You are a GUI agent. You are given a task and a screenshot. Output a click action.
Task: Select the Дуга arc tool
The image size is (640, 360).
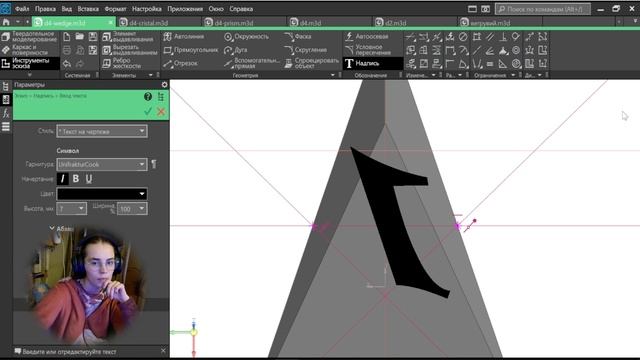pos(236,50)
